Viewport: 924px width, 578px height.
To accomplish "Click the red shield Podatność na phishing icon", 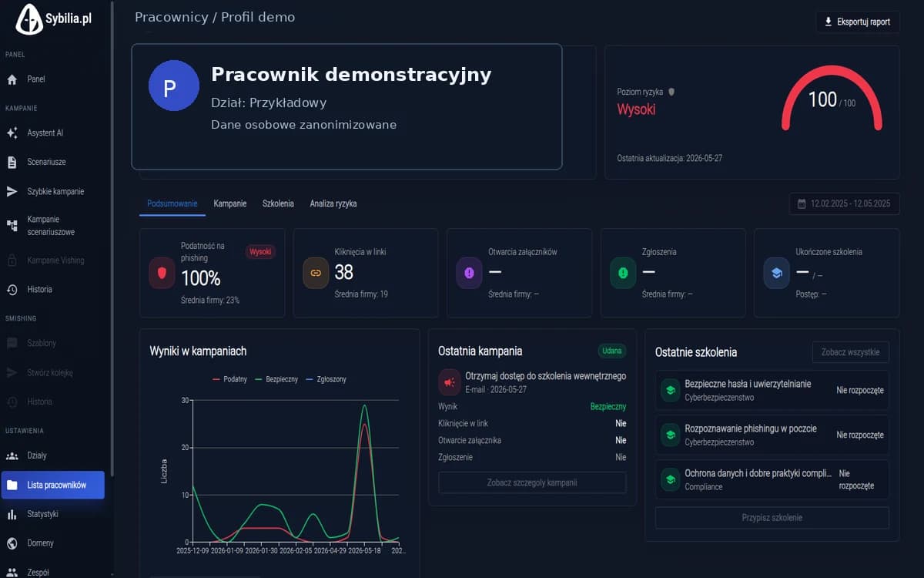I will (x=162, y=273).
